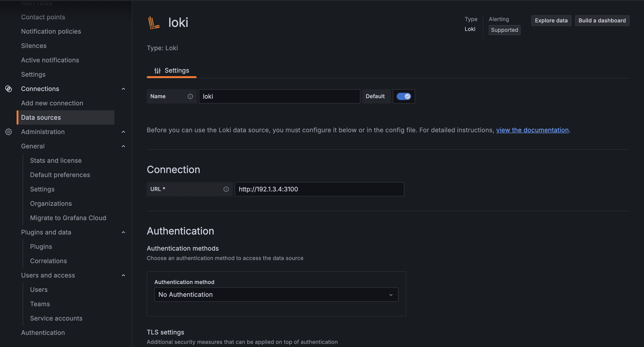Open the Settings tab
This screenshot has width=644, height=347.
[x=171, y=71]
